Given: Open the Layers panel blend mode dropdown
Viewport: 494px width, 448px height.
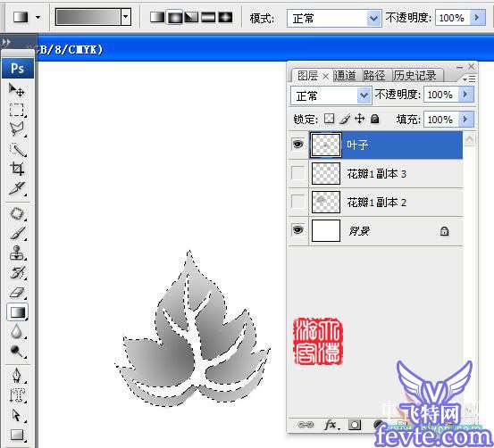Looking at the screenshot, I should pos(331,95).
